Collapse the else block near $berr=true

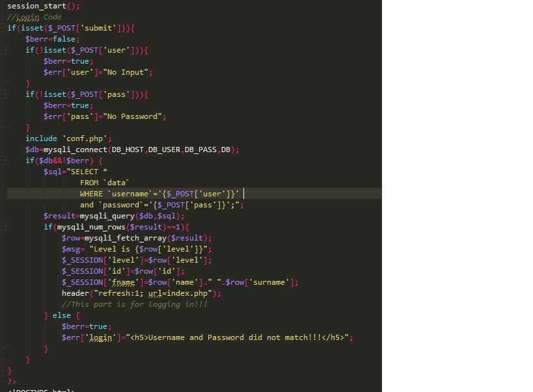(x=3, y=315)
